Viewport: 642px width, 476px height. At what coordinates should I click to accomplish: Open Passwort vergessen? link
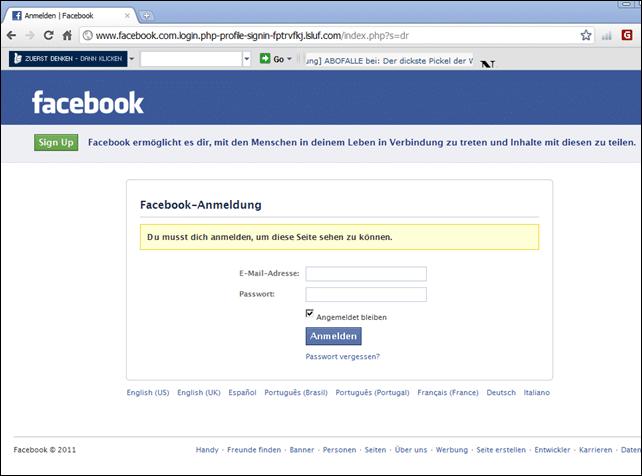click(x=343, y=356)
